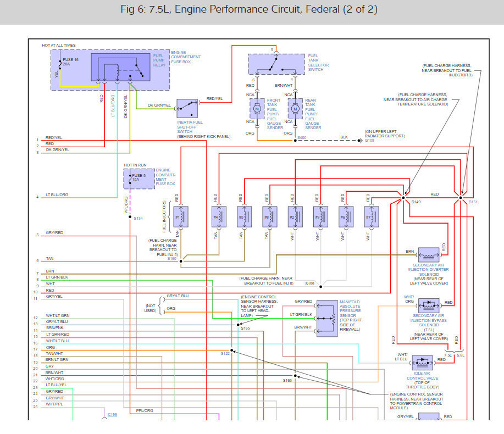
Task: Click the 'LT GRN/RED' wire label on line 15
Action: click(58, 335)
